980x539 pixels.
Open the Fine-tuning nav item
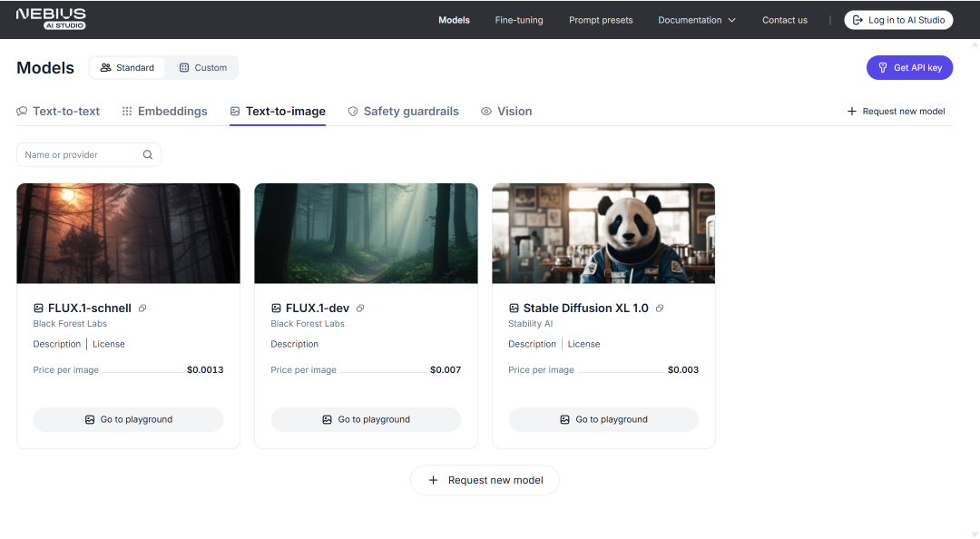coord(519,20)
